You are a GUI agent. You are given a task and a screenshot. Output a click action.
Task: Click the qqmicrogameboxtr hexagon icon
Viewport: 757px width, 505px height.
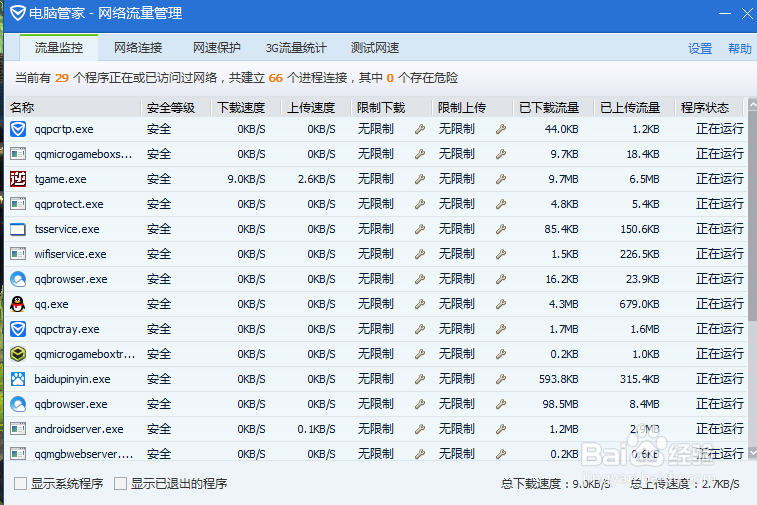pos(18,354)
